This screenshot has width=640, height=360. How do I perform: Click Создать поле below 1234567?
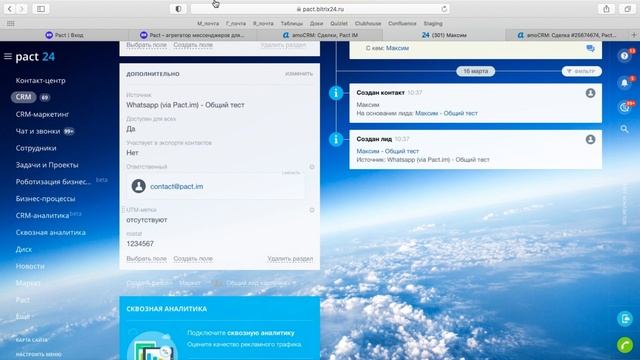point(193,259)
